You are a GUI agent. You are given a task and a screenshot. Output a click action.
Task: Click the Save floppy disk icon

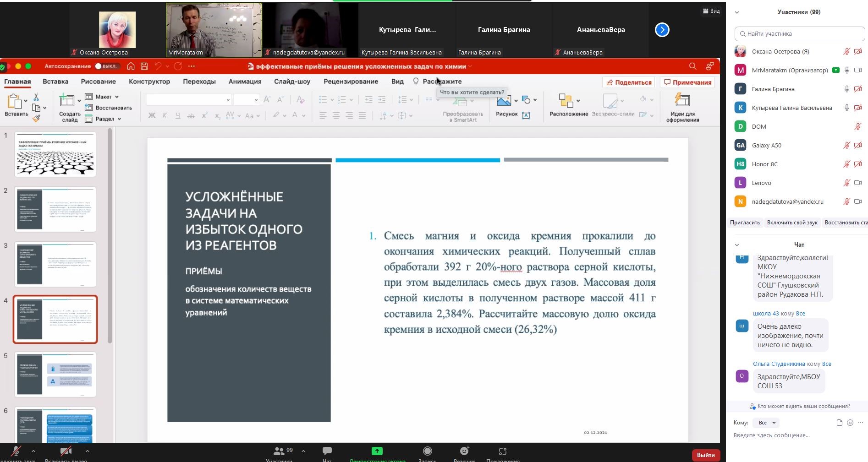(x=144, y=66)
